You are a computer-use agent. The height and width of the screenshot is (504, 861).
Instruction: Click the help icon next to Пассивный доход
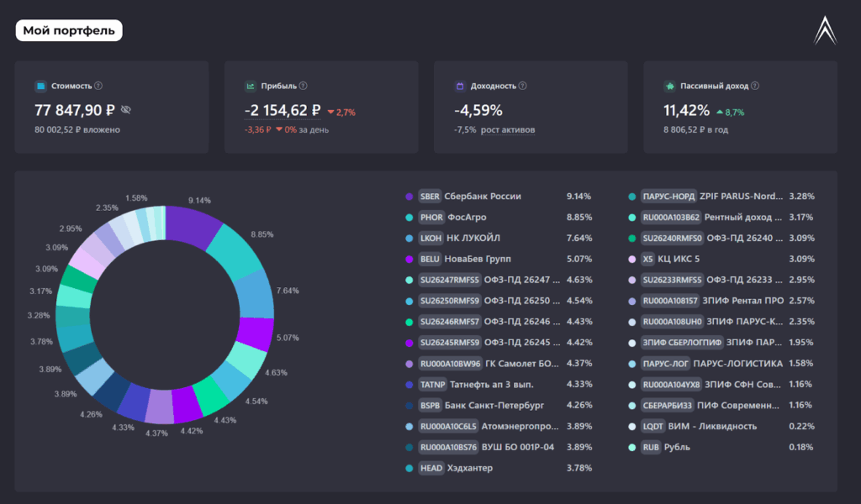755,87
